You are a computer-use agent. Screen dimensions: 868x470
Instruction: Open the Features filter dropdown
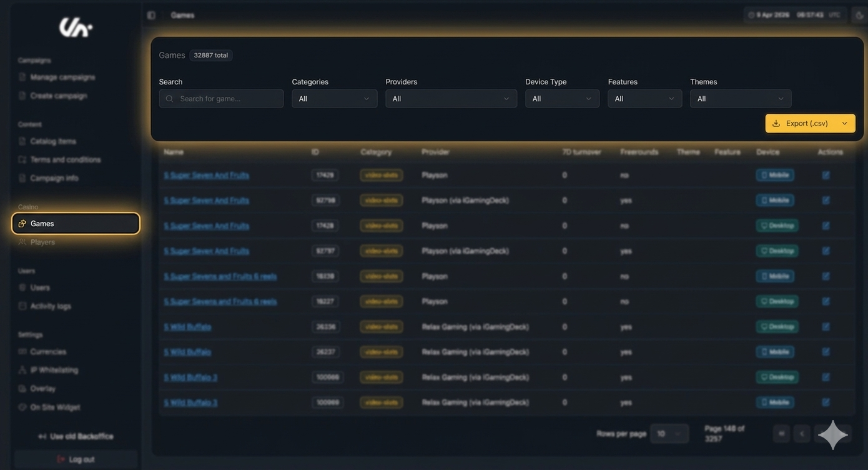coord(644,99)
